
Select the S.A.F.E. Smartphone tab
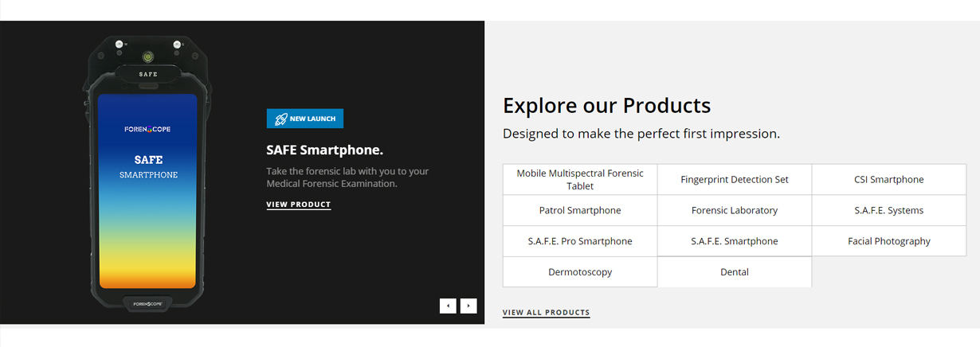click(x=735, y=241)
